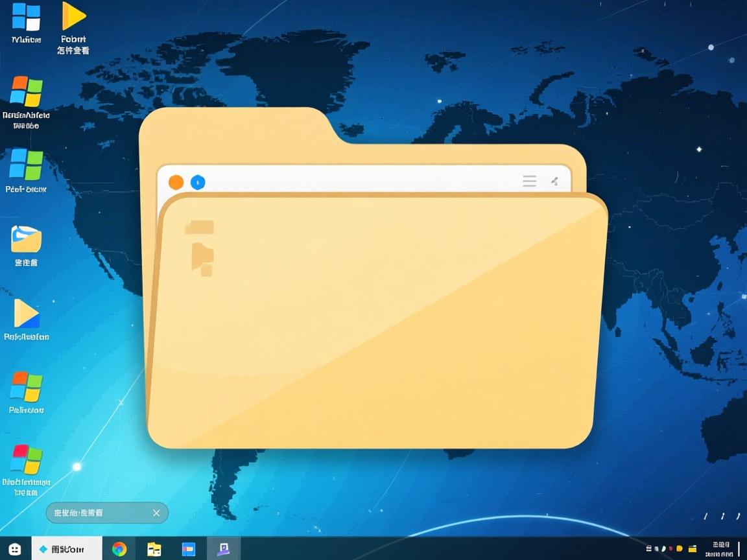Image resolution: width=747 pixels, height=560 pixels.
Task: Click the blue app icon in taskbar
Action: pyautogui.click(x=188, y=549)
